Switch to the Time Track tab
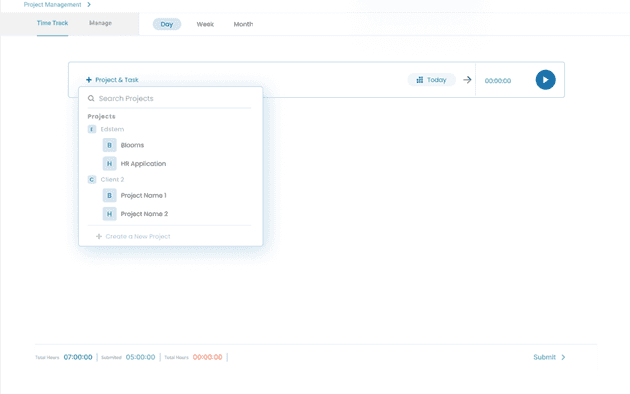This screenshot has height=394, width=630. click(x=52, y=23)
